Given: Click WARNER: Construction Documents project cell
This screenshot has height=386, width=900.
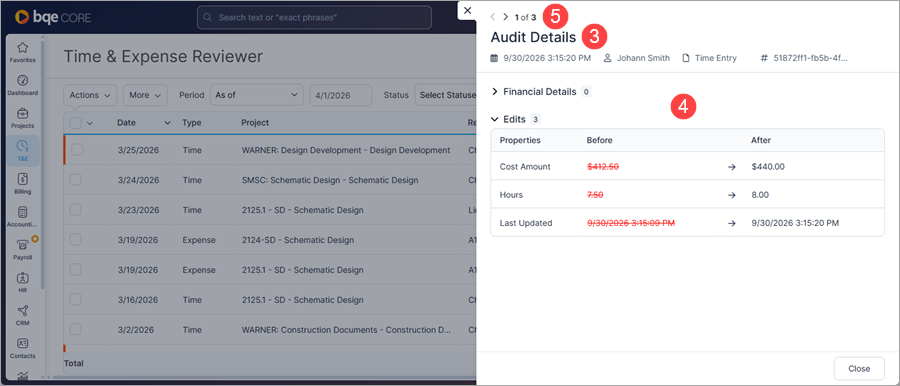Looking at the screenshot, I should click(346, 329).
